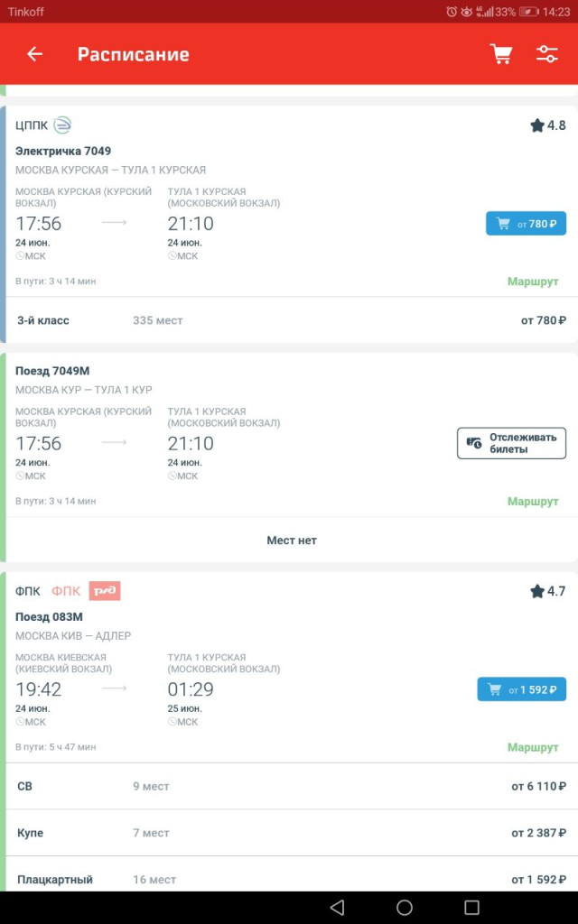This screenshot has width=578, height=924.
Task: Open Маршрут link for Электричка 7049
Action: pos(533,282)
